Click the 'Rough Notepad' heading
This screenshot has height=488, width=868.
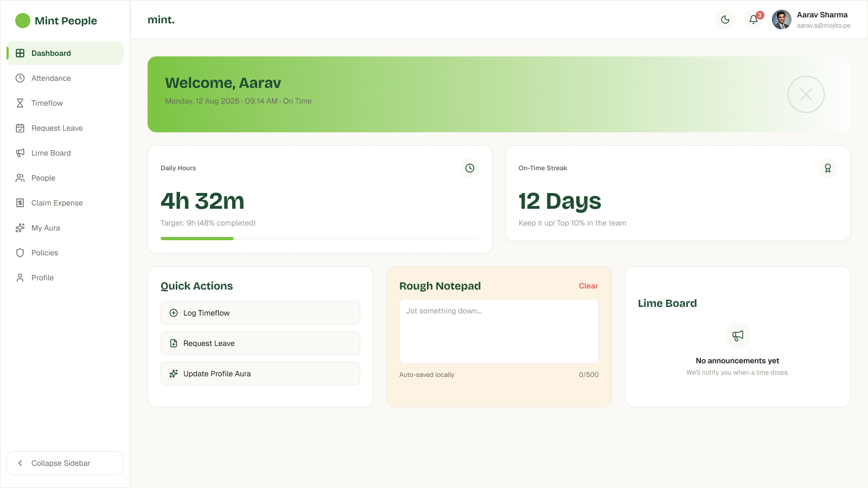tap(440, 286)
